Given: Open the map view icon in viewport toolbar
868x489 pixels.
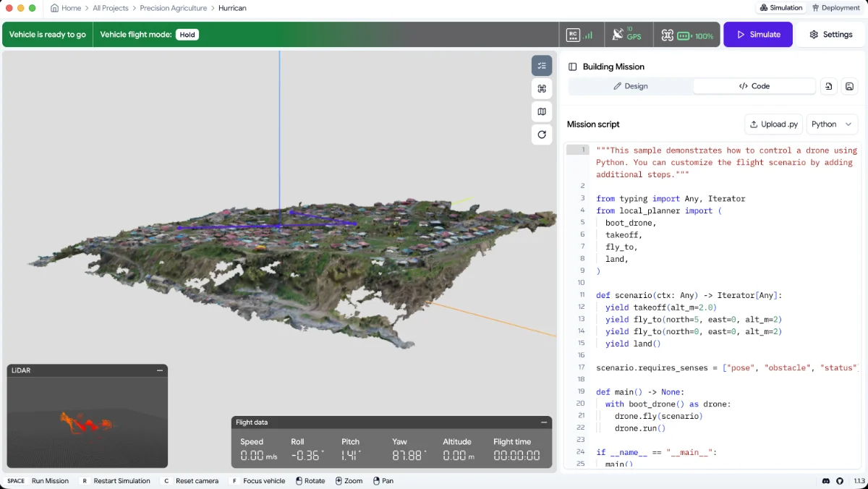Looking at the screenshot, I should [542, 111].
